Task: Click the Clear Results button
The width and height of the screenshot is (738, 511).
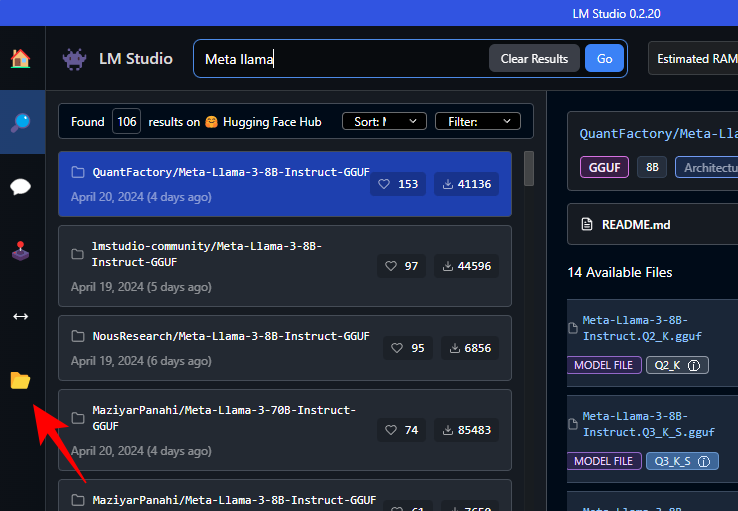Action: 534,58
